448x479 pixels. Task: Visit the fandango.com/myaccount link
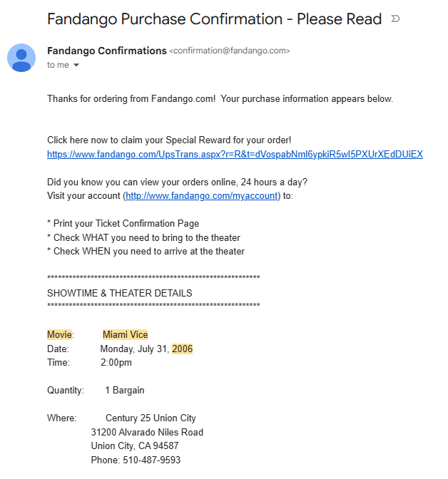click(201, 195)
